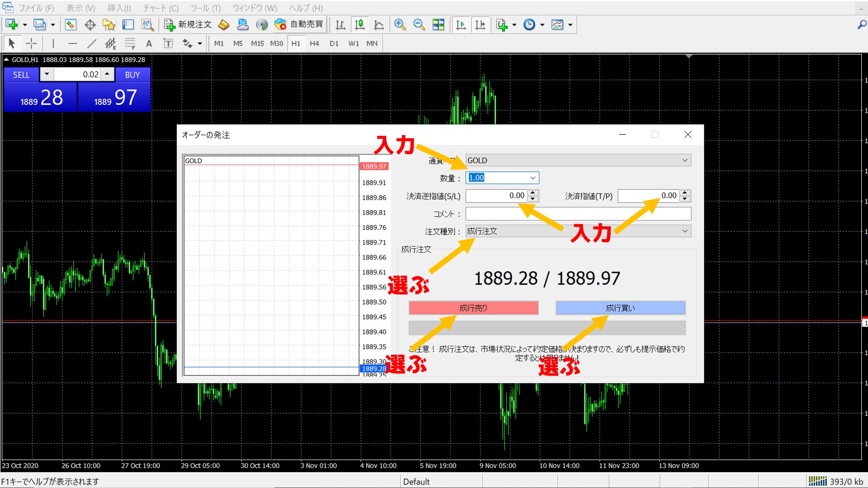Screen dimensions: 868x488
Task: Toggle the 自動売買 auto trading button
Action: tap(299, 24)
